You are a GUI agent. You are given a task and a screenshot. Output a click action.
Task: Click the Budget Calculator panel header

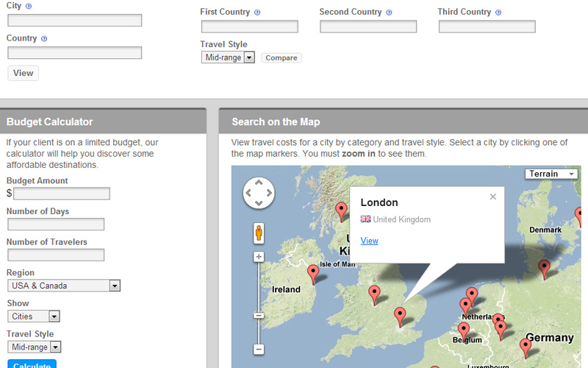coord(103,121)
